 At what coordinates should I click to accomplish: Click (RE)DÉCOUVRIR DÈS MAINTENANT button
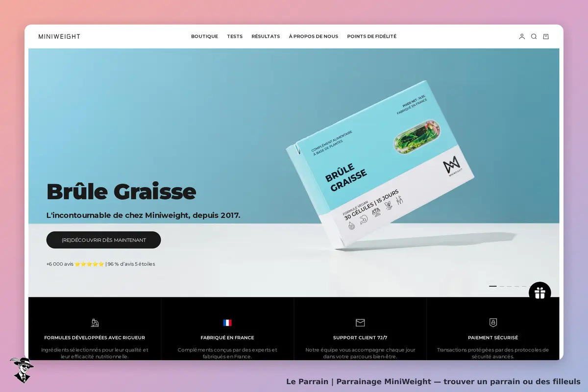pos(103,240)
